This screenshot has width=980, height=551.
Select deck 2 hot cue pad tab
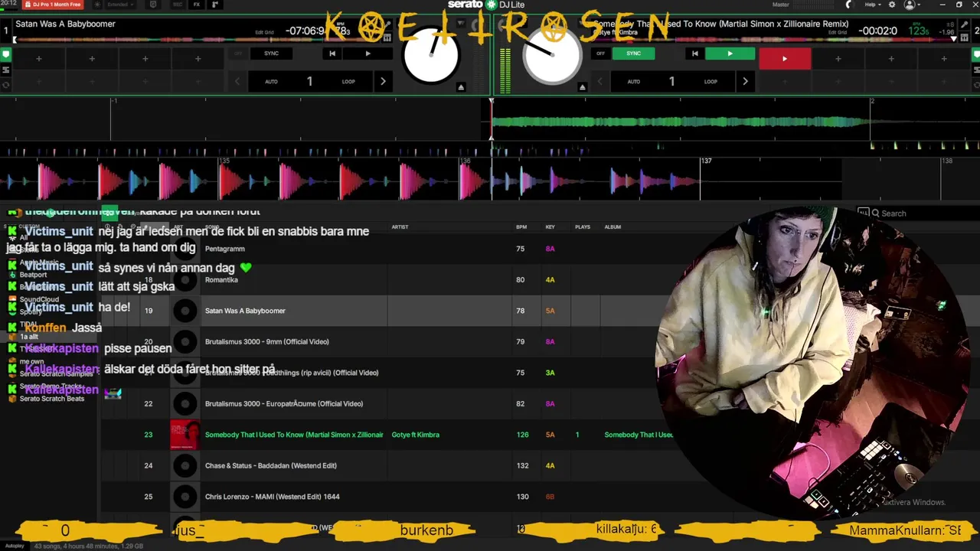975,54
